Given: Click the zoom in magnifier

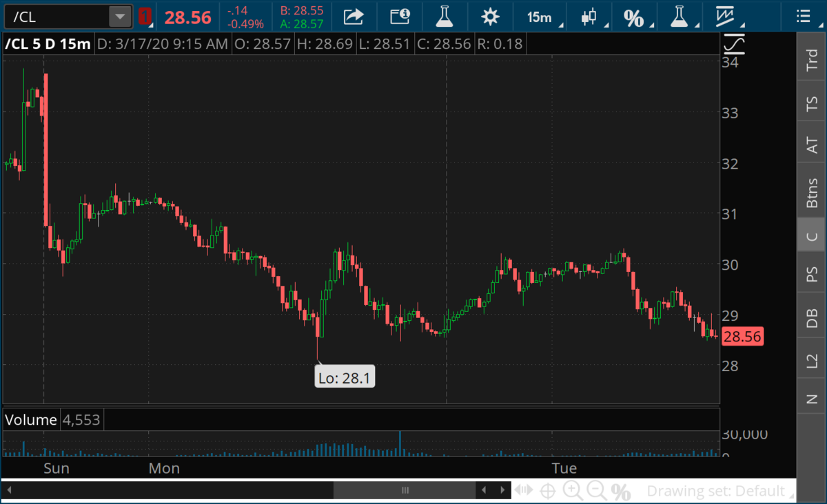Looking at the screenshot, I should click(x=573, y=491).
